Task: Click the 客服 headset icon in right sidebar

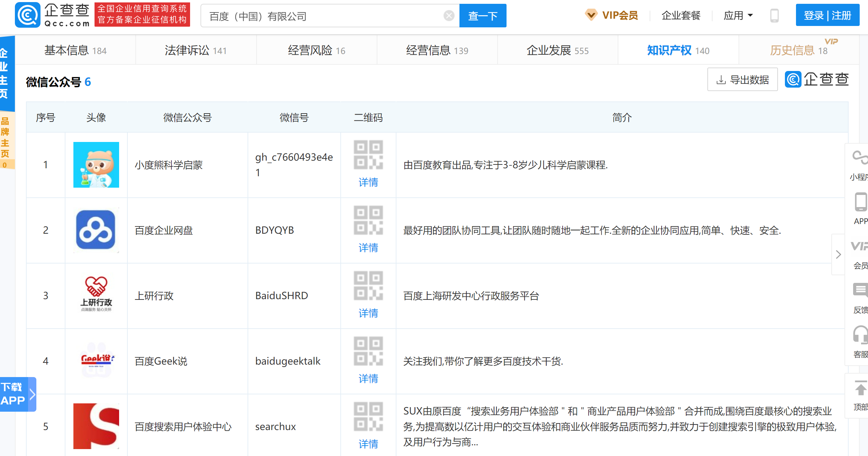Action: pyautogui.click(x=860, y=334)
